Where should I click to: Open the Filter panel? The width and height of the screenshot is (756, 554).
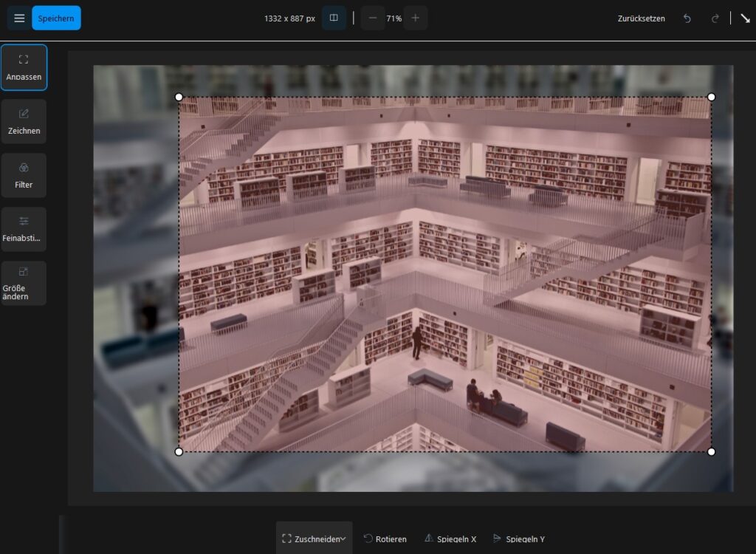24,175
